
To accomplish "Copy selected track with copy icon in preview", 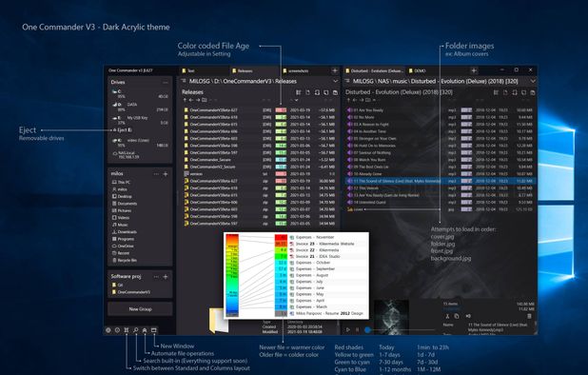I will click(x=457, y=316).
